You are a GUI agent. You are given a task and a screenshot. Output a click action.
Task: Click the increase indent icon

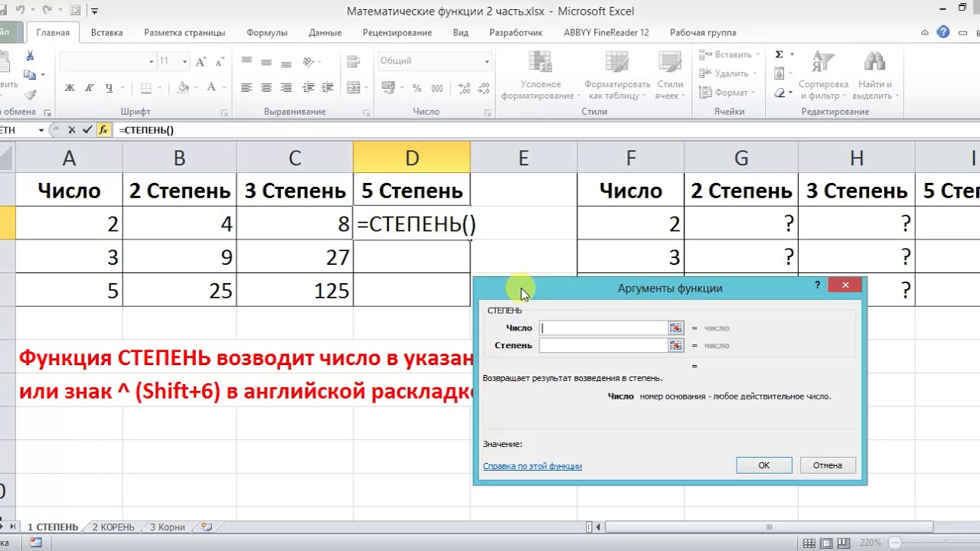[x=329, y=88]
